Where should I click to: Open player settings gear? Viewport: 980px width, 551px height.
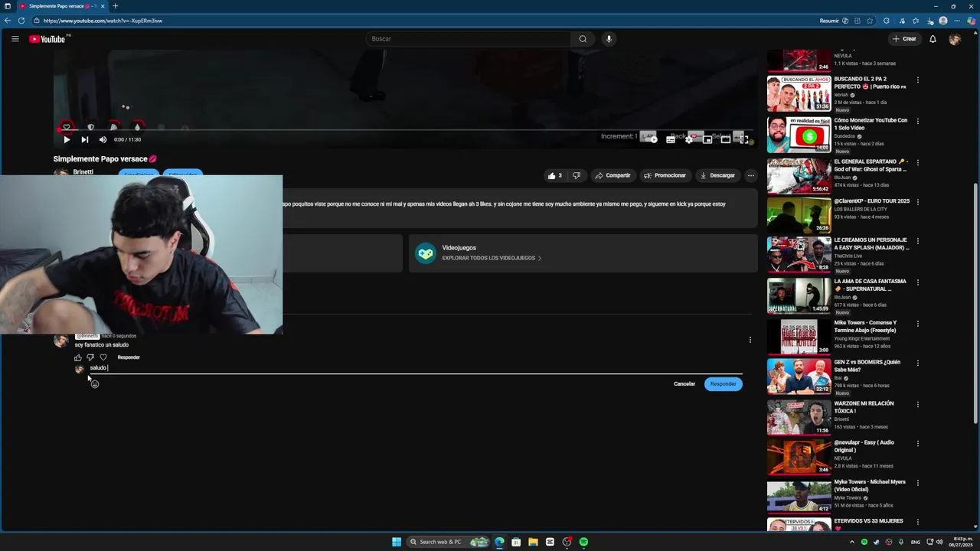click(x=689, y=139)
